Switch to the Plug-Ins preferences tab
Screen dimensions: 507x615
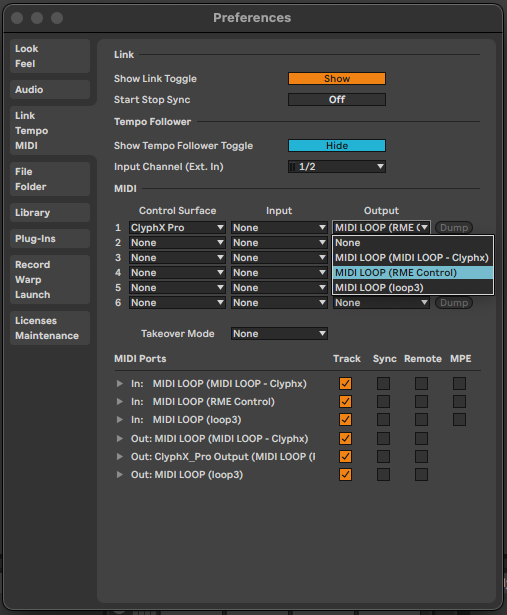click(x=50, y=238)
